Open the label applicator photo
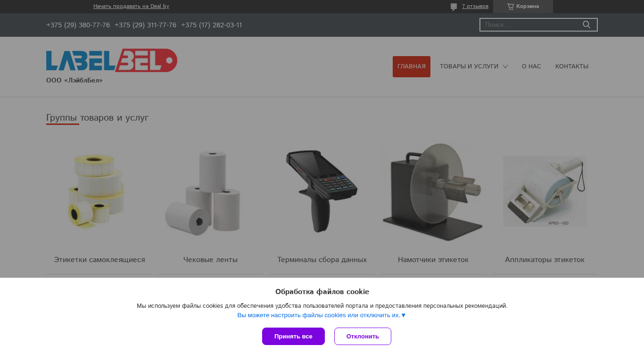Screen dimensions: 644x362 click(545, 192)
